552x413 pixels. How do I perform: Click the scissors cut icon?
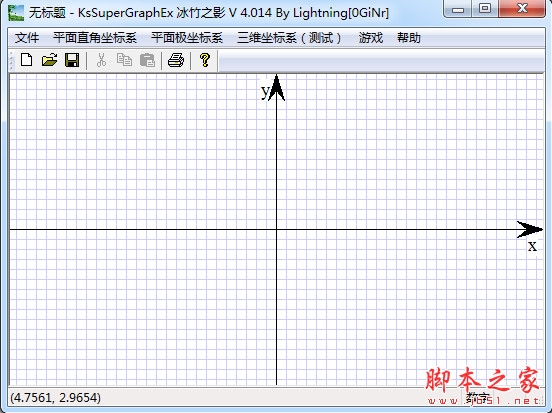[101, 60]
